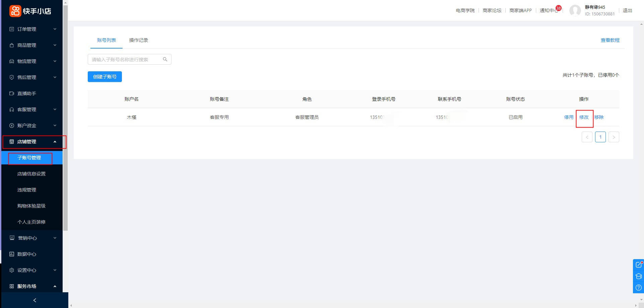
Task: Click the 客服管理 headset icon
Action: click(12, 109)
